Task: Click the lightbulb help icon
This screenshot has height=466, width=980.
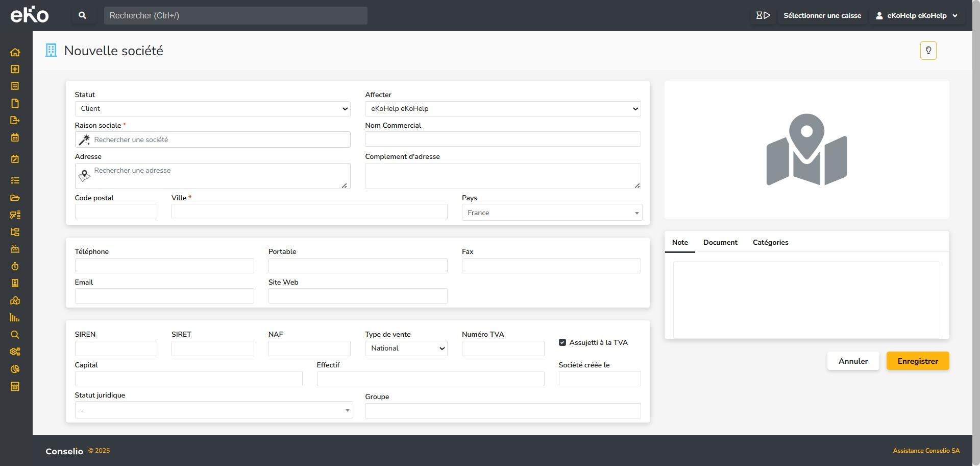Action: (928, 51)
